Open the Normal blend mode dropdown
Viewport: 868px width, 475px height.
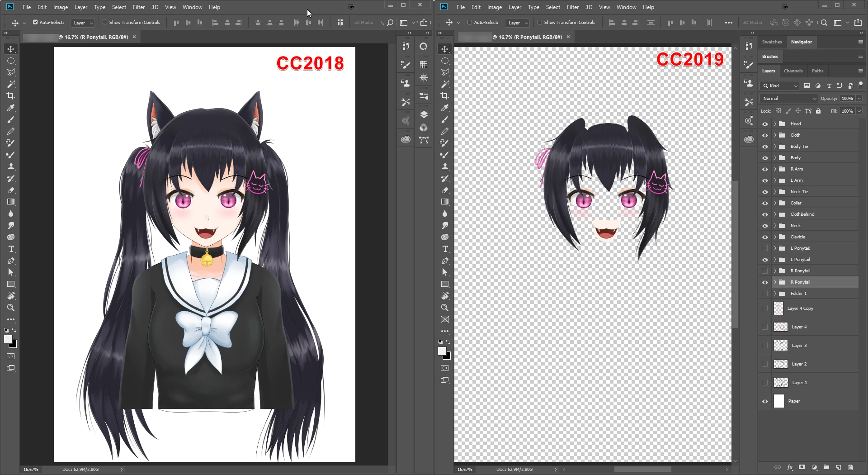(x=789, y=98)
